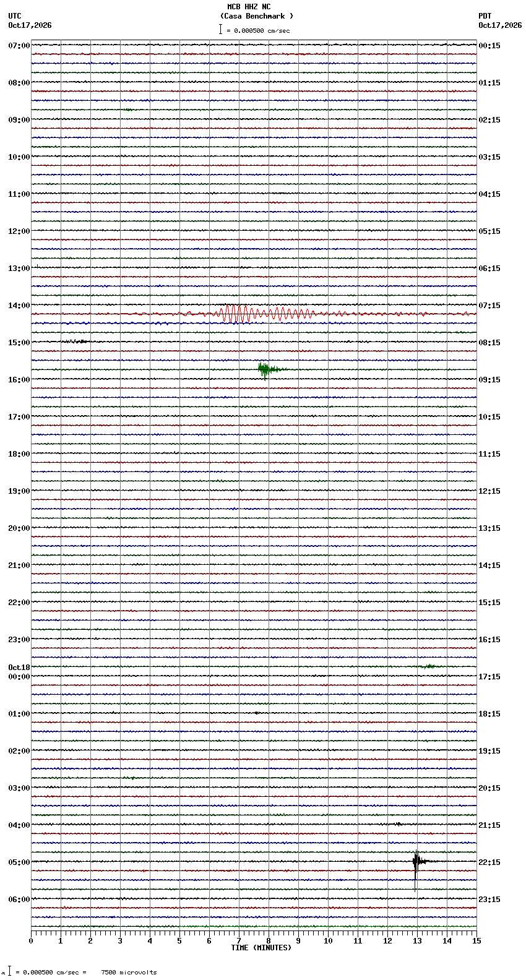Click the 06:00 UTC row label
The width and height of the screenshot is (526, 980).
(x=19, y=900)
